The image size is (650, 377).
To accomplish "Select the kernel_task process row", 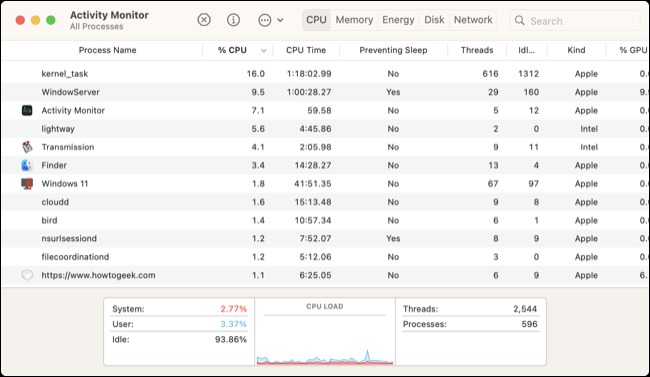I will click(325, 73).
